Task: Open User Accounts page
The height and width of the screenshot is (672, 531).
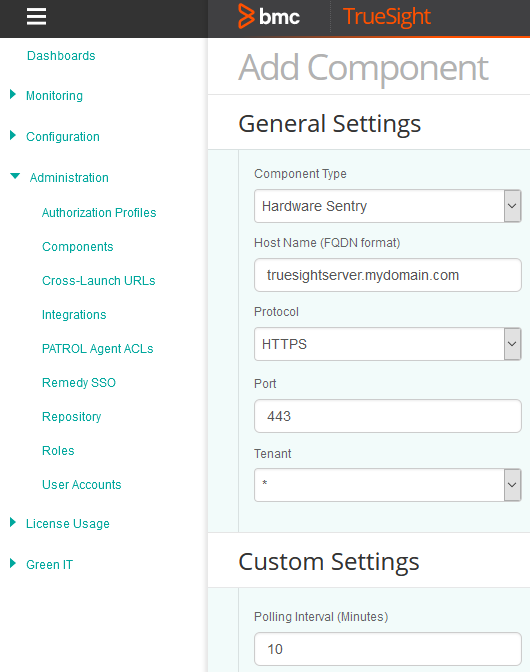Action: 81,484
